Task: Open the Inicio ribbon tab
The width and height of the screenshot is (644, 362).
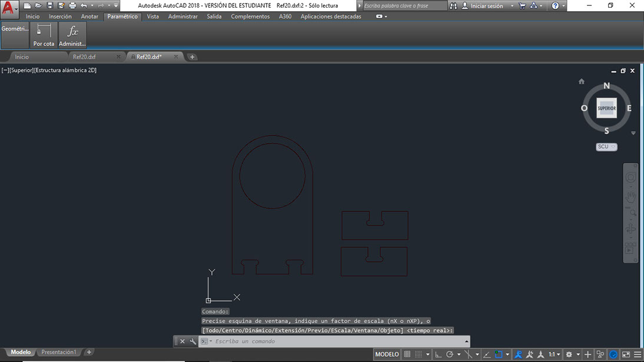Action: (32, 16)
